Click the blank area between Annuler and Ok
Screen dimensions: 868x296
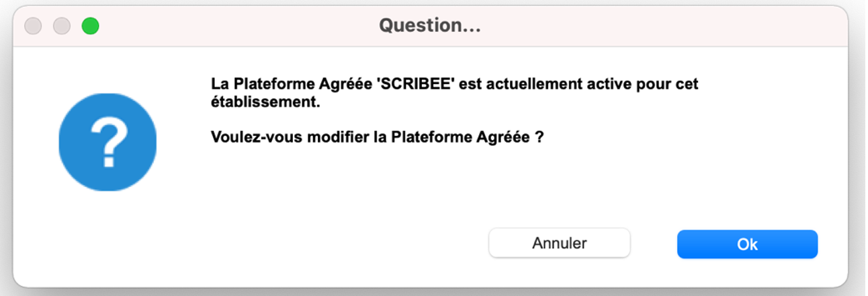[x=653, y=244]
